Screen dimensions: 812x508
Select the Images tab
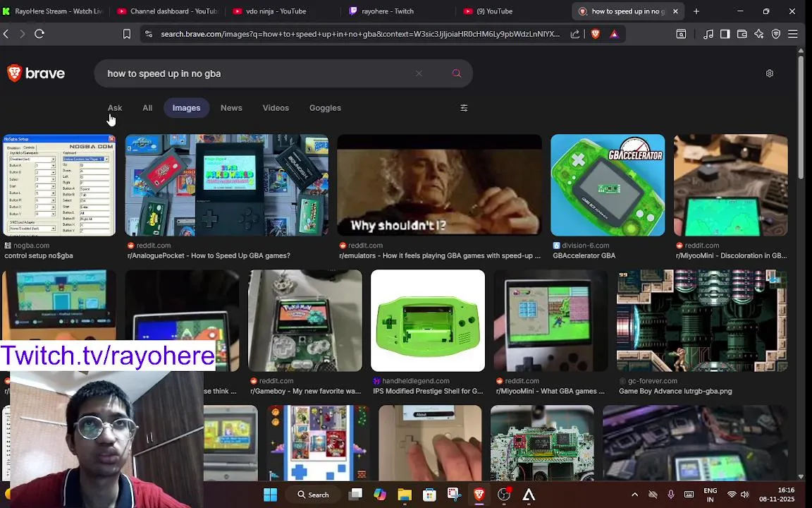point(186,108)
